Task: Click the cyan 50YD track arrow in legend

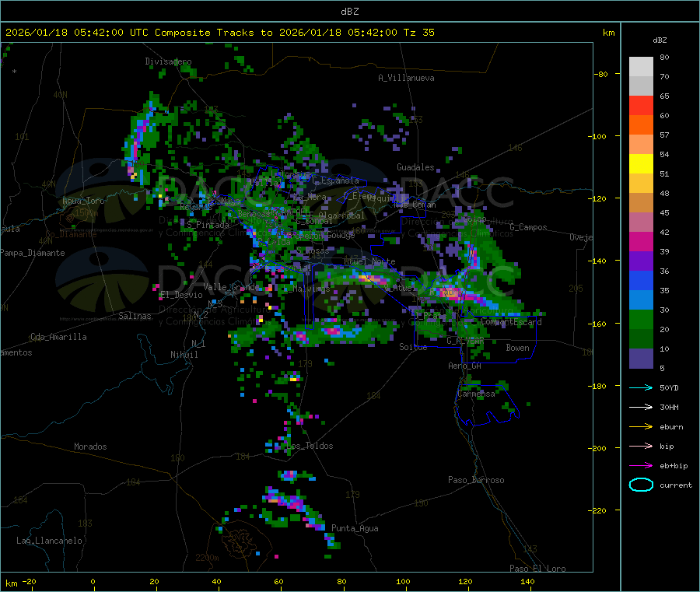Action: point(641,387)
